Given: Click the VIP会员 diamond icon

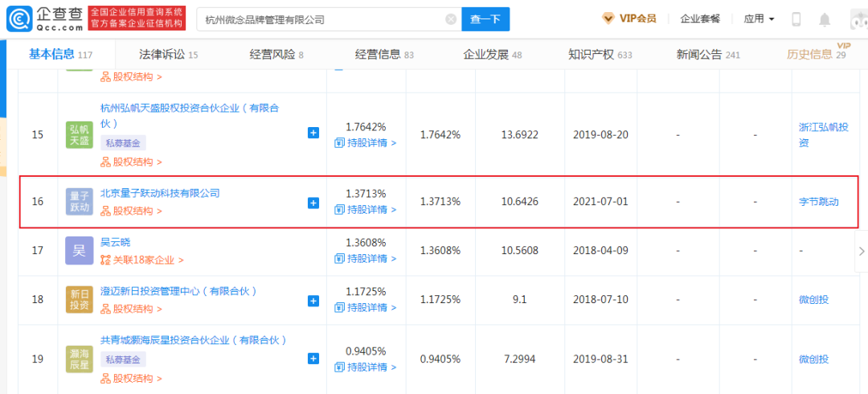Looking at the screenshot, I should click(608, 18).
